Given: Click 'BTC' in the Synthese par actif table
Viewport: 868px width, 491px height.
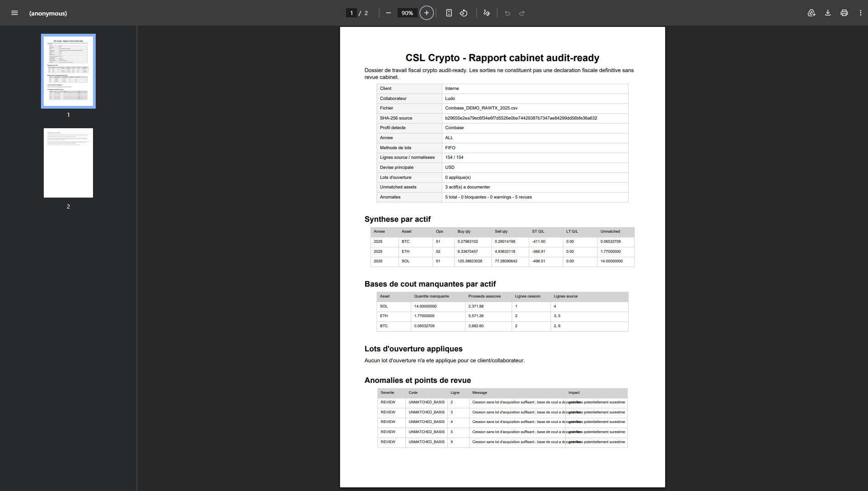Looking at the screenshot, I should [x=405, y=241].
